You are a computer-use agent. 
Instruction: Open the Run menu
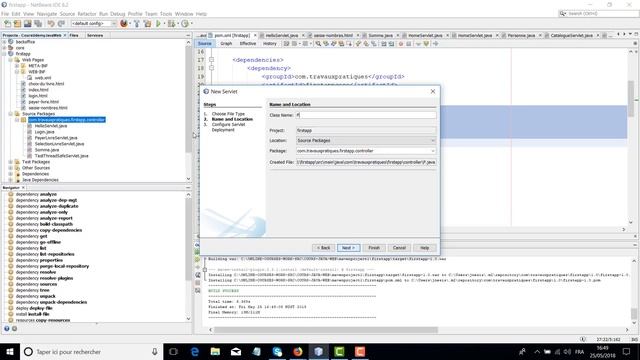pyautogui.click(x=103, y=14)
